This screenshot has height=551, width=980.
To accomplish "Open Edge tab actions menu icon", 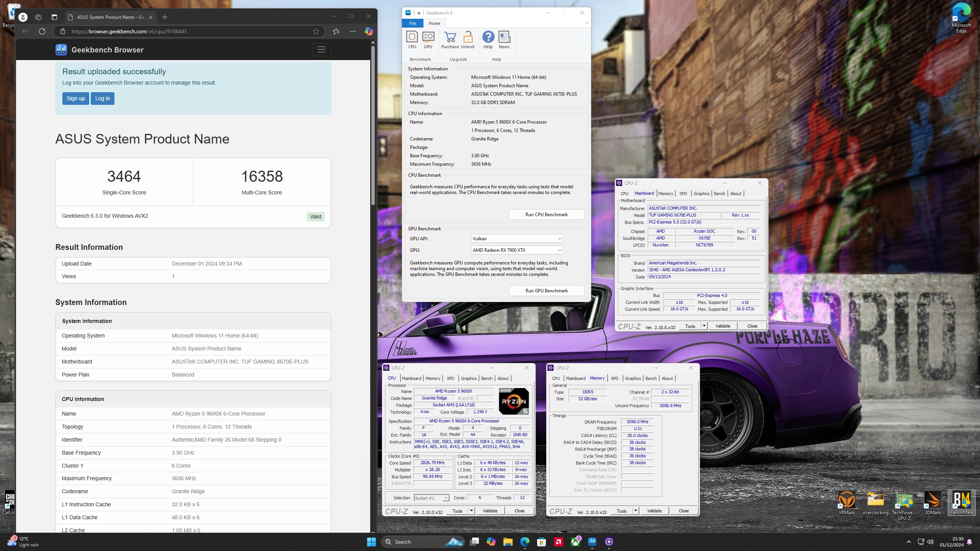I will point(54,17).
